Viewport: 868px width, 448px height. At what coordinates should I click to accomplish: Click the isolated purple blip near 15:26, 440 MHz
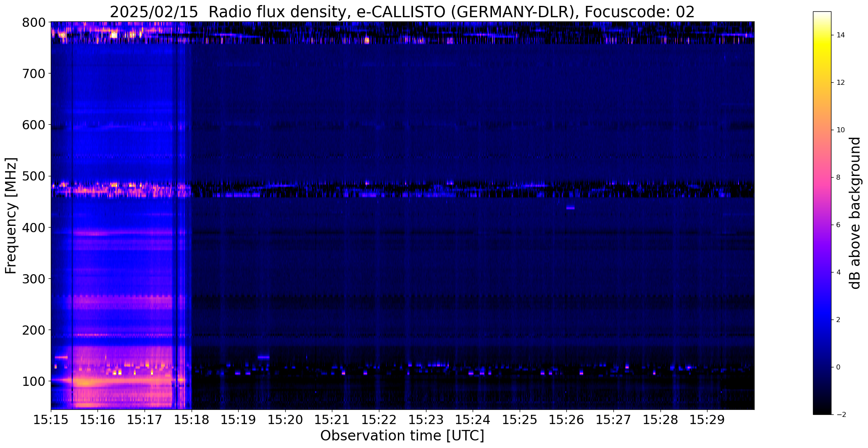570,207
